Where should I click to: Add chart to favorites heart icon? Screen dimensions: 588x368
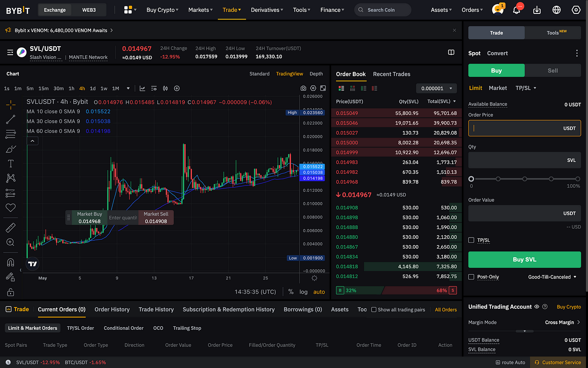[10, 207]
